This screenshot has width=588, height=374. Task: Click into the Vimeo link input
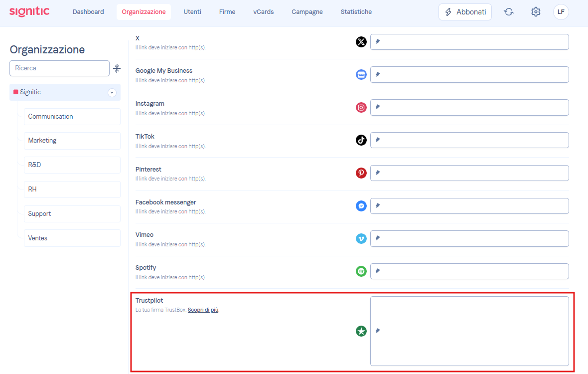point(469,238)
